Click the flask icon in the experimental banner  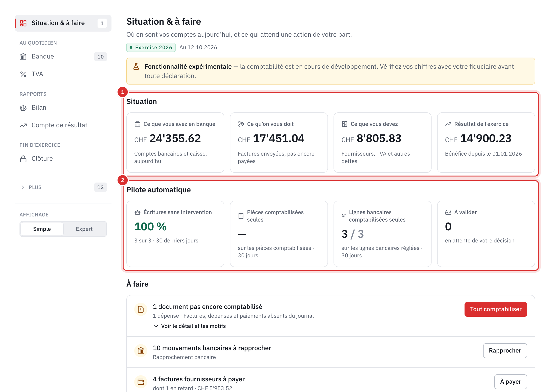coord(136,67)
